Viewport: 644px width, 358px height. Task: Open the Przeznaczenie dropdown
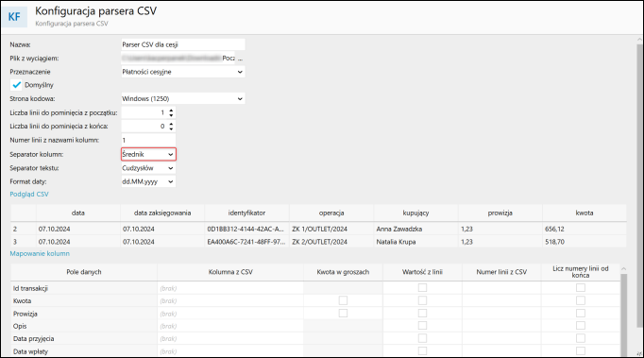tap(183, 72)
